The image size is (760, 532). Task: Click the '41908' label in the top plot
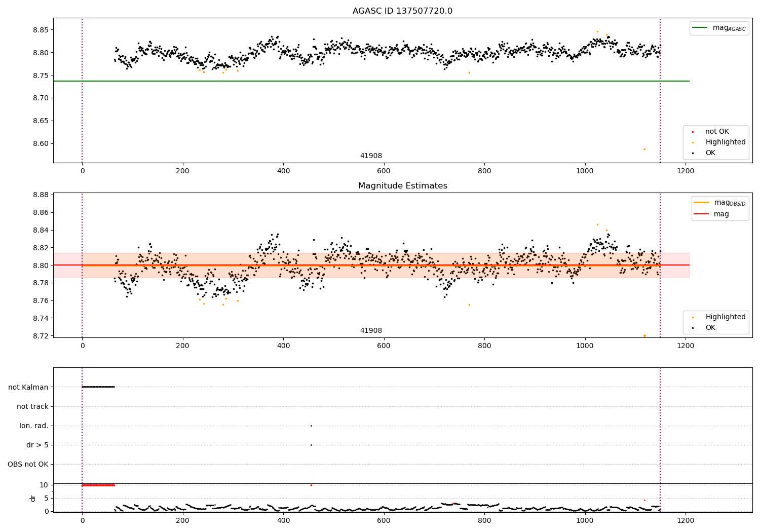(371, 156)
